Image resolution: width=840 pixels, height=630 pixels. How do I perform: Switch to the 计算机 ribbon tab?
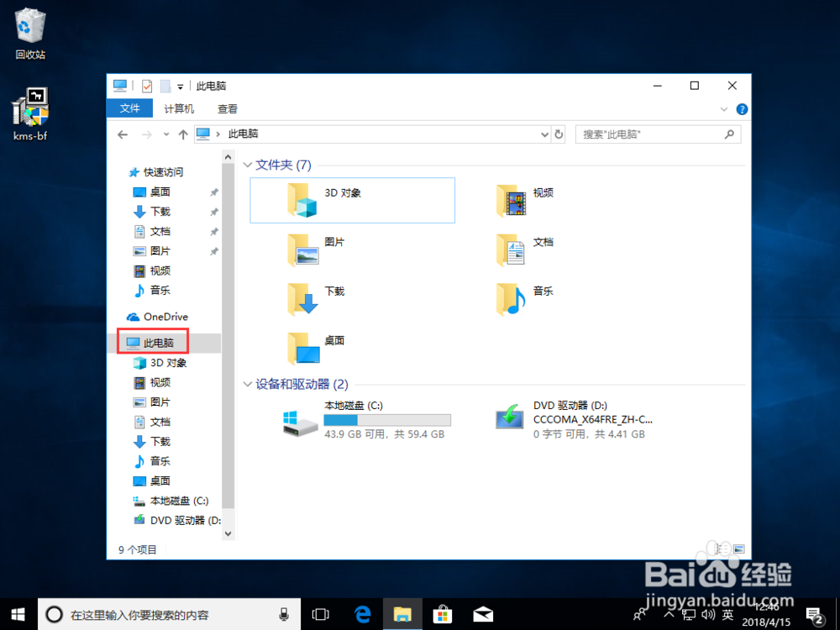tap(179, 108)
